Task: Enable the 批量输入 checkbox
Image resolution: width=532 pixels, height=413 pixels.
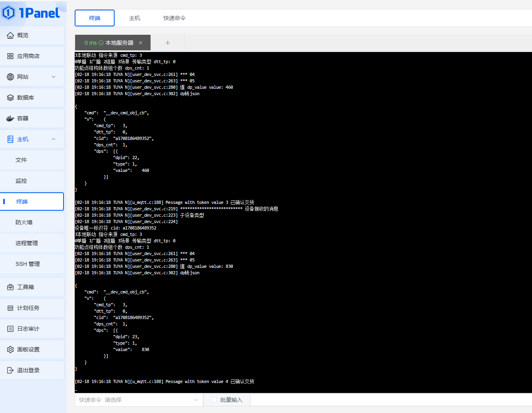Action: click(214, 400)
